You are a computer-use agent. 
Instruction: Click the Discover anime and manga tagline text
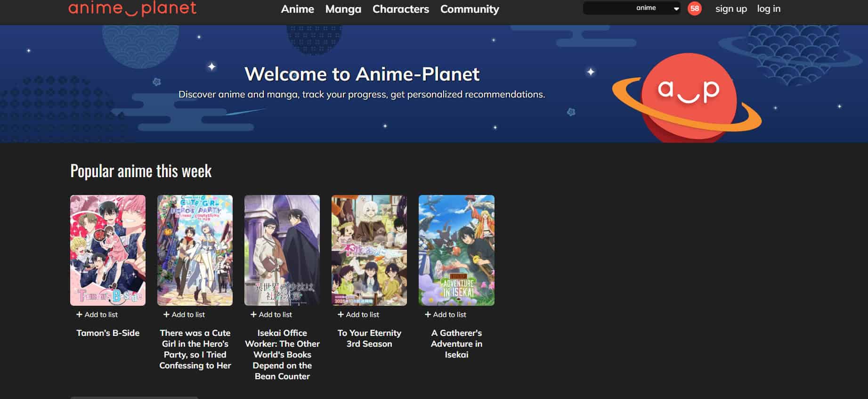point(362,94)
